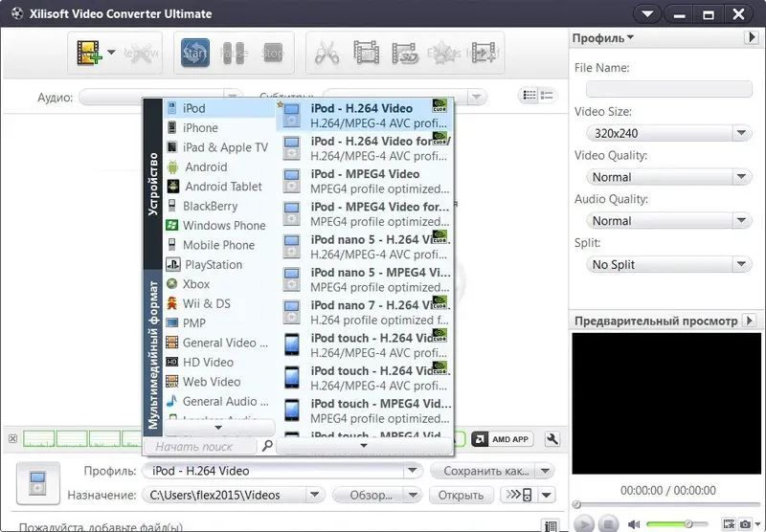This screenshot has height=532, width=766.
Task: Choose iPod nano 5 - MPEG4 profile
Action: pyautogui.click(x=365, y=279)
